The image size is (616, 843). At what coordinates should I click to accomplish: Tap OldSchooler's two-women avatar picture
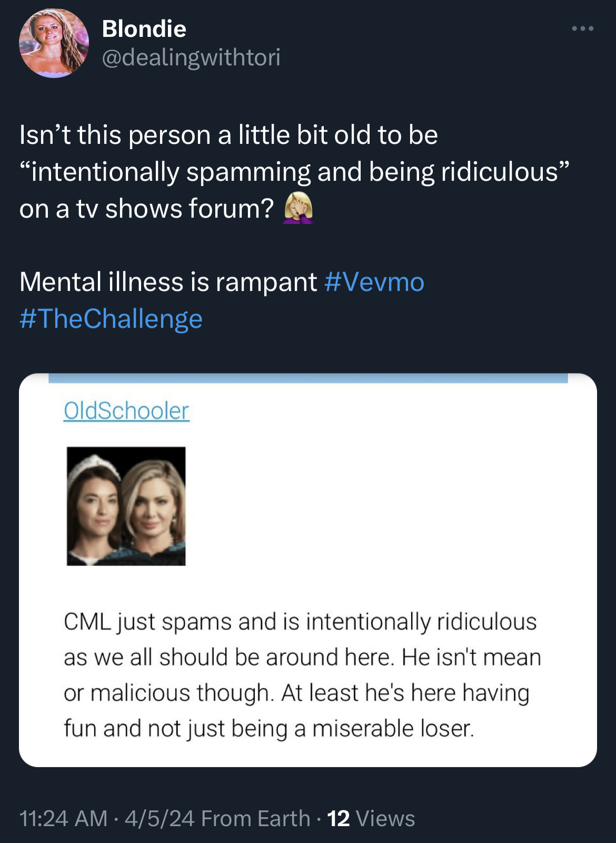[x=126, y=506]
